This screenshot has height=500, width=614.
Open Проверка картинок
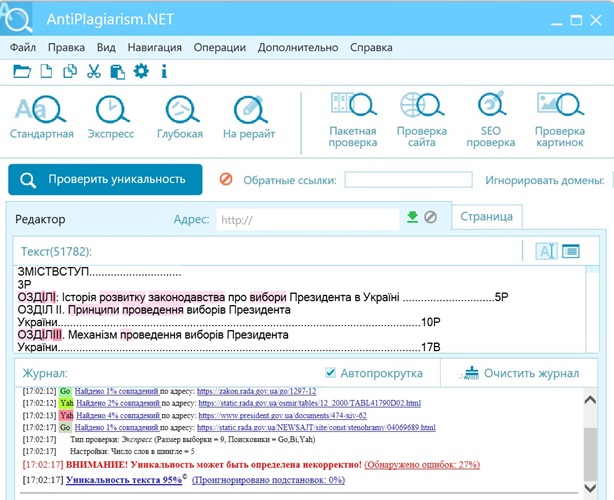560,120
